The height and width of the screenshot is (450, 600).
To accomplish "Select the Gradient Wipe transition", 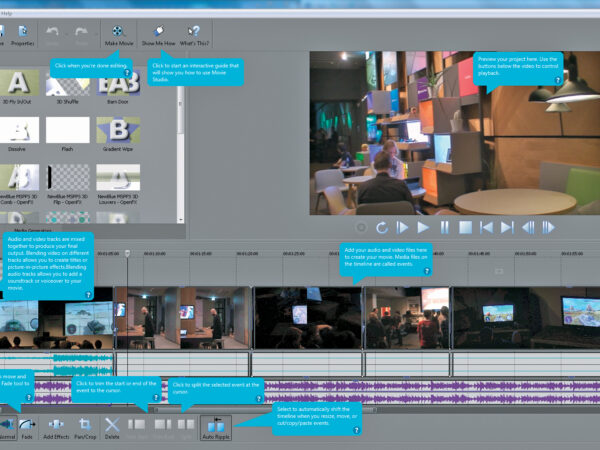I will tap(117, 132).
